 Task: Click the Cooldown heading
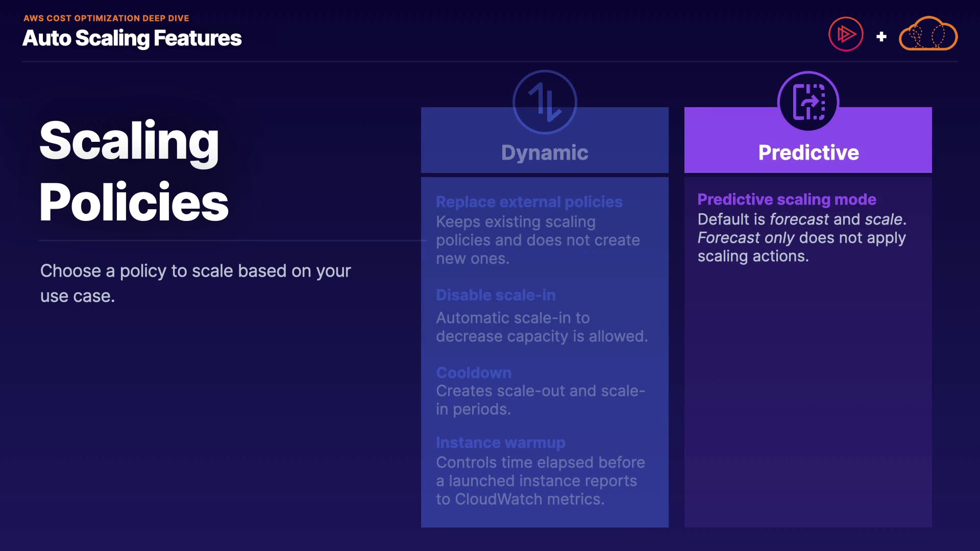(474, 372)
